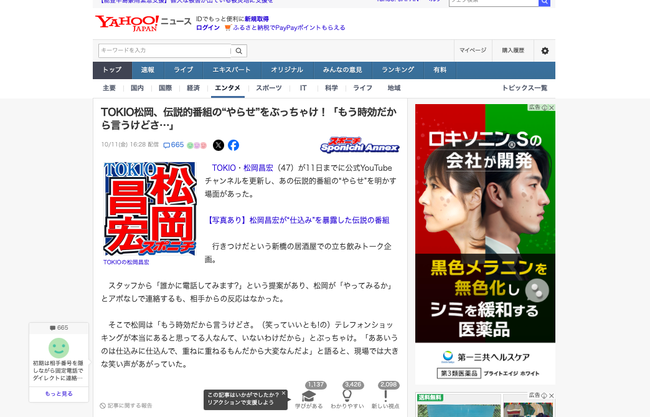The width and height of the screenshot is (650, 417).
Task: Click the 新規取得 link
Action: tap(257, 19)
